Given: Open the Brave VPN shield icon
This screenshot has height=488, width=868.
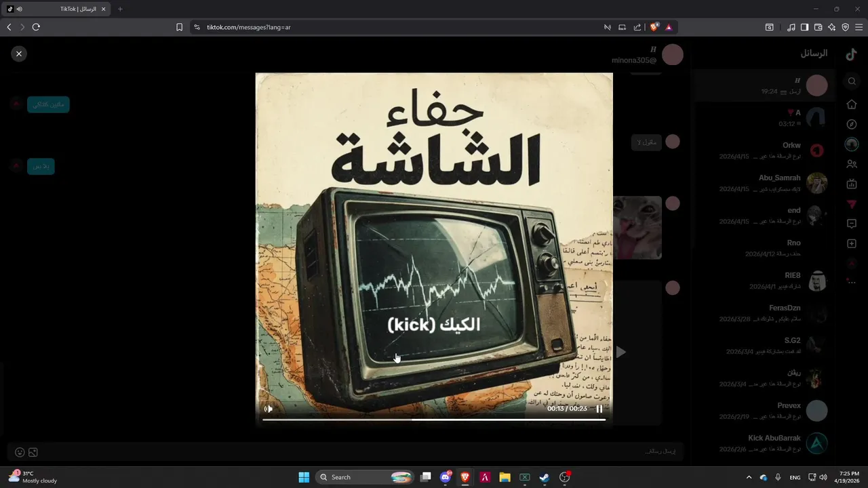Looking at the screenshot, I should 845,27.
